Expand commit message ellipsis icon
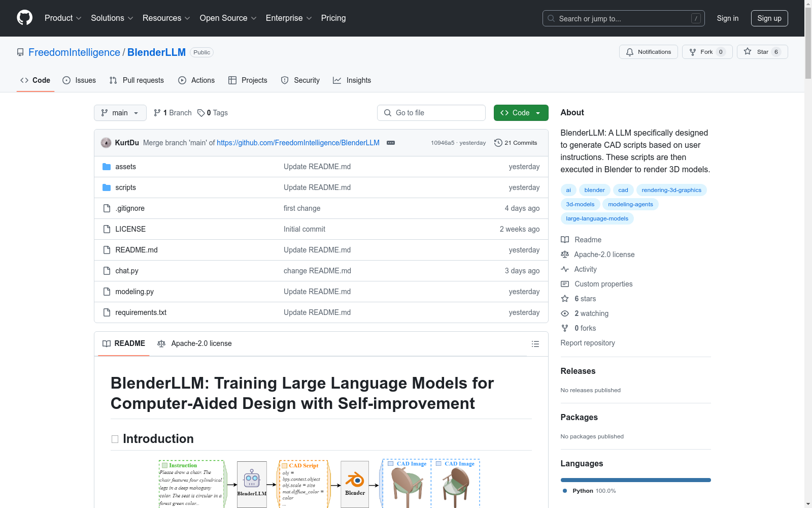This screenshot has height=508, width=812. click(391, 143)
